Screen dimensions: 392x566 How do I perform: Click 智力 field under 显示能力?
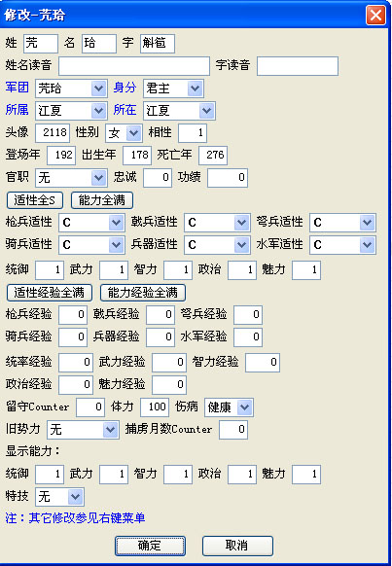(178, 475)
